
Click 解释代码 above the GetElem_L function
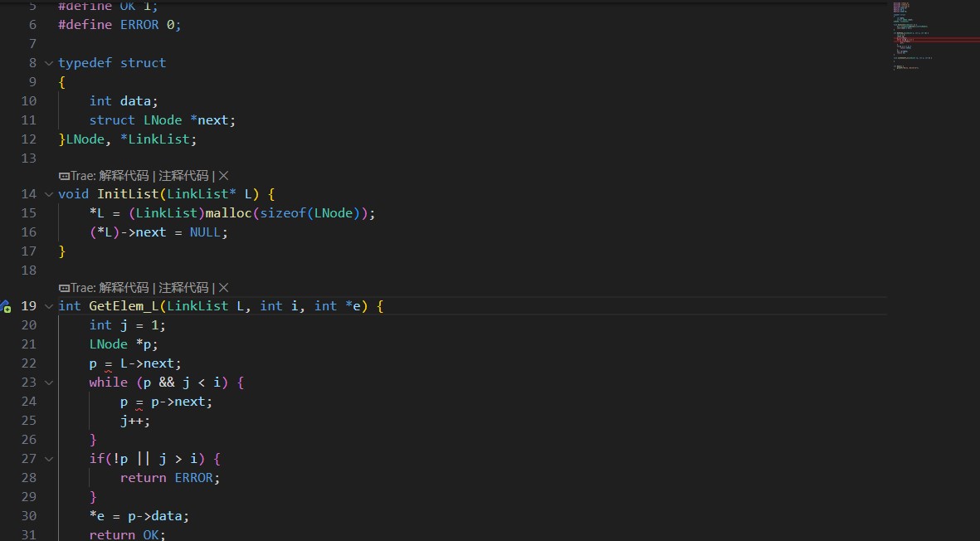pos(124,287)
